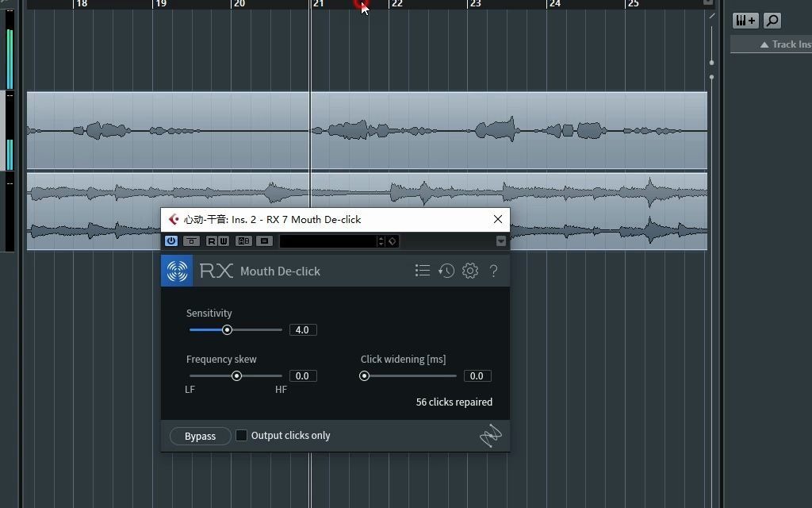Image resolution: width=812 pixels, height=508 pixels.
Task: Adjust the Frequency skew slider
Action: [x=236, y=375]
